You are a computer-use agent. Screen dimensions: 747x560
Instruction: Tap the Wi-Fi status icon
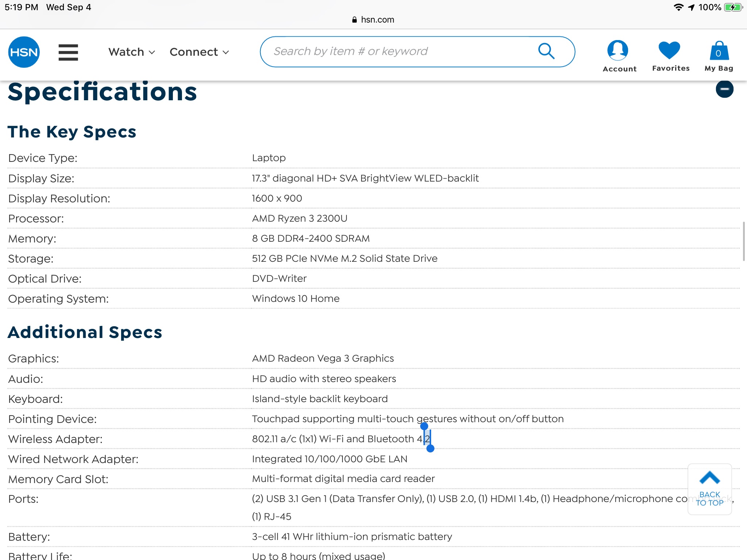tap(678, 7)
